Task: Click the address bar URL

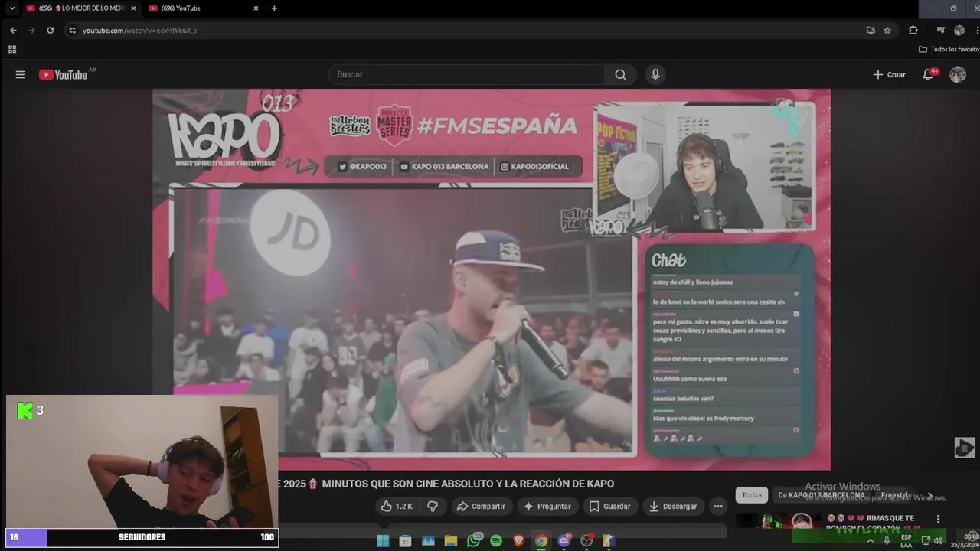Action: point(139,30)
